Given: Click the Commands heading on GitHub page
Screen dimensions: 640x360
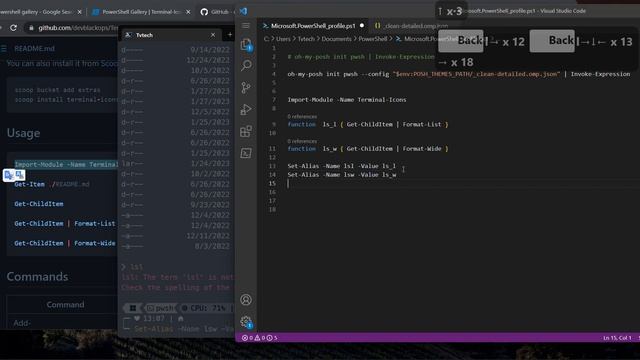Looking at the screenshot, I should pos(38,277).
